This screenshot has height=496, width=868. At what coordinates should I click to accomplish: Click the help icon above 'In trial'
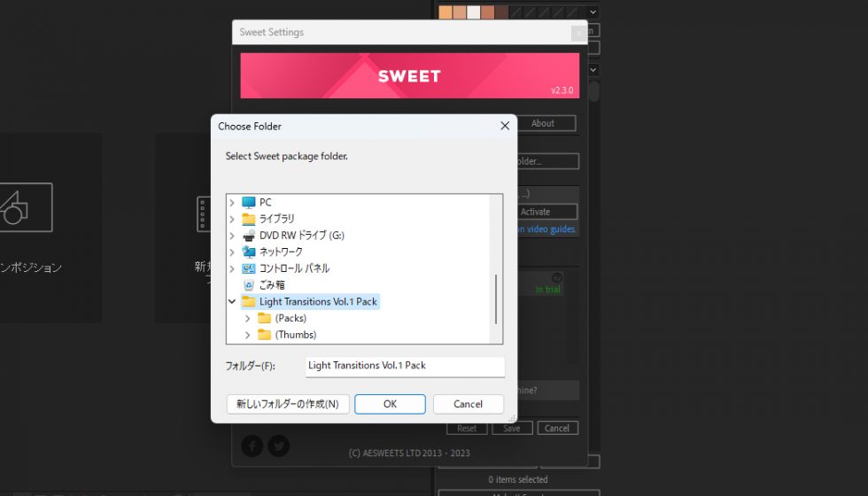pos(557,277)
